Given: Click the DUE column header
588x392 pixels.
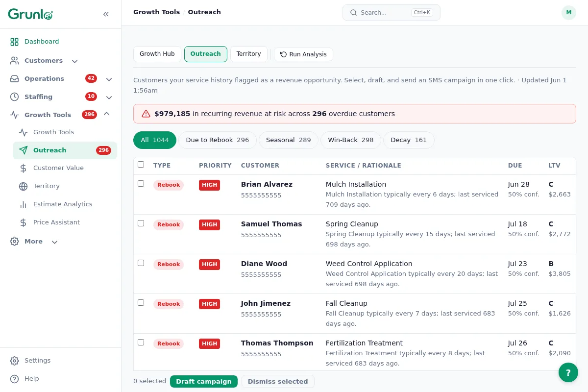Looking at the screenshot, I should tap(515, 166).
